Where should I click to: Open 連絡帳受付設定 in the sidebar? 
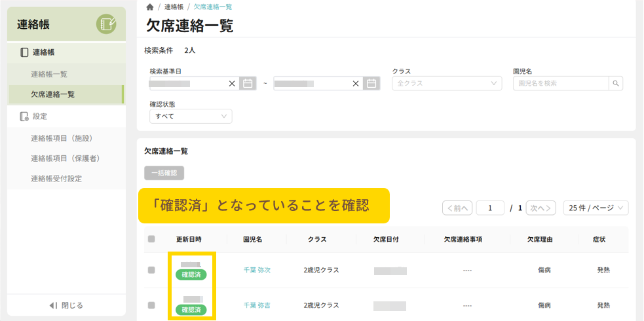coord(56,178)
